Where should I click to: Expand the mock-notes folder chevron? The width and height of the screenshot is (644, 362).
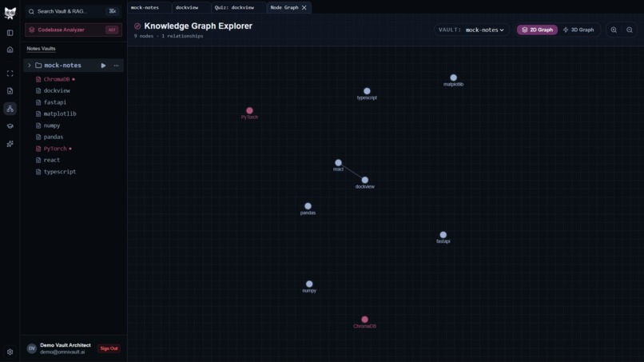click(29, 66)
